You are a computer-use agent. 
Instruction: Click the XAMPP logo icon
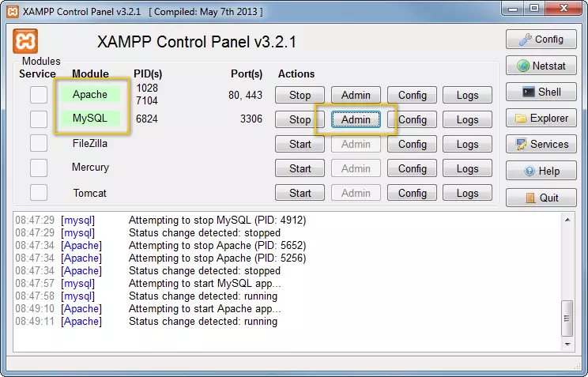pyautogui.click(x=25, y=41)
